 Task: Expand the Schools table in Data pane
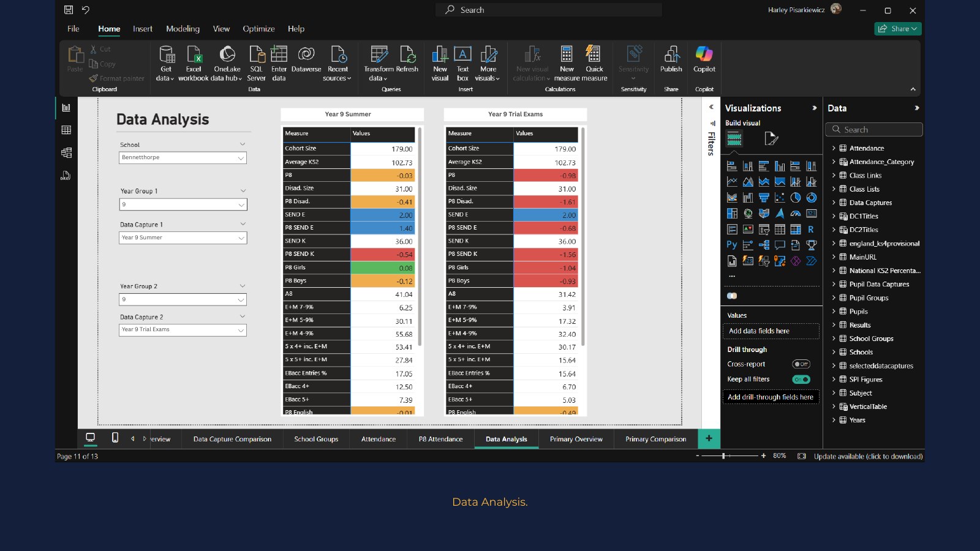(834, 352)
